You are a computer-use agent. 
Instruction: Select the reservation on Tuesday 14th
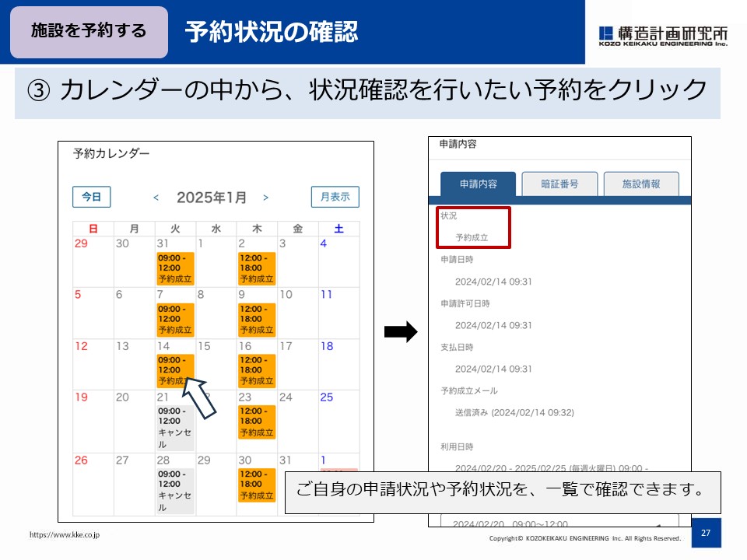[175, 370]
